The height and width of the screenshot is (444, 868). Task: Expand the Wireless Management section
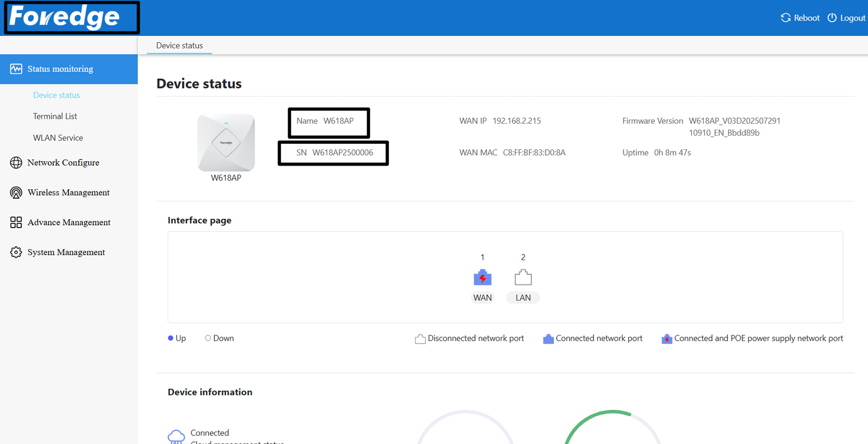click(x=69, y=193)
